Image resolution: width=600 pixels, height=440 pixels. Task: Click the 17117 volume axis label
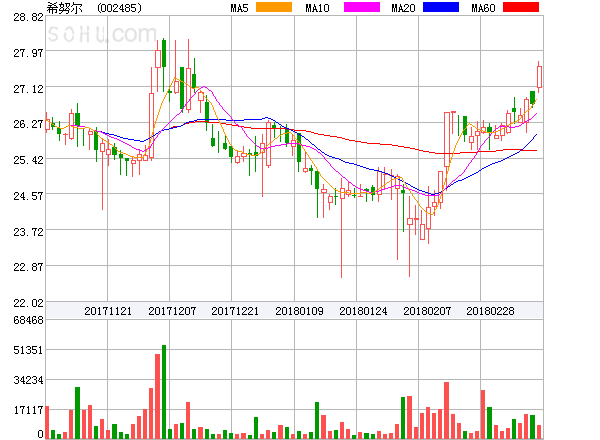(28, 411)
